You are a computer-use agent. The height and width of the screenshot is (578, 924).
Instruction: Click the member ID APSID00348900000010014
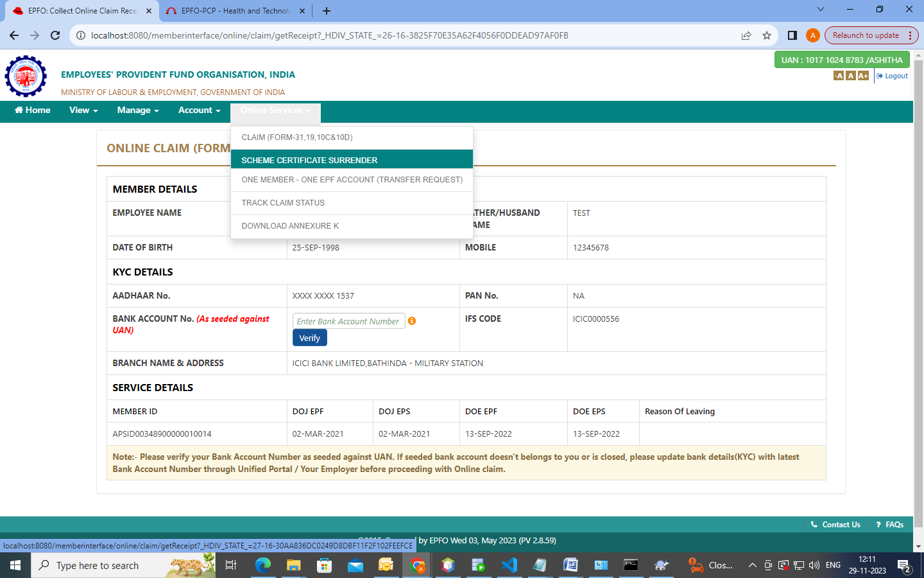tap(162, 434)
